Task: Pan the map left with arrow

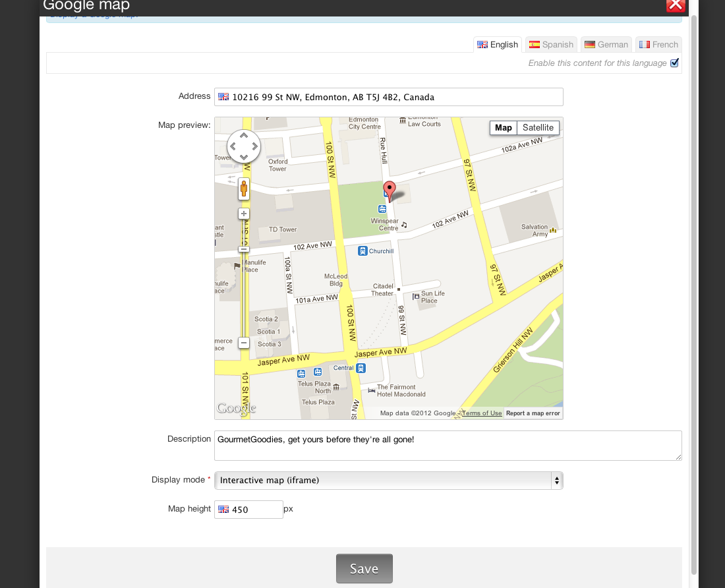Action: 233,146
